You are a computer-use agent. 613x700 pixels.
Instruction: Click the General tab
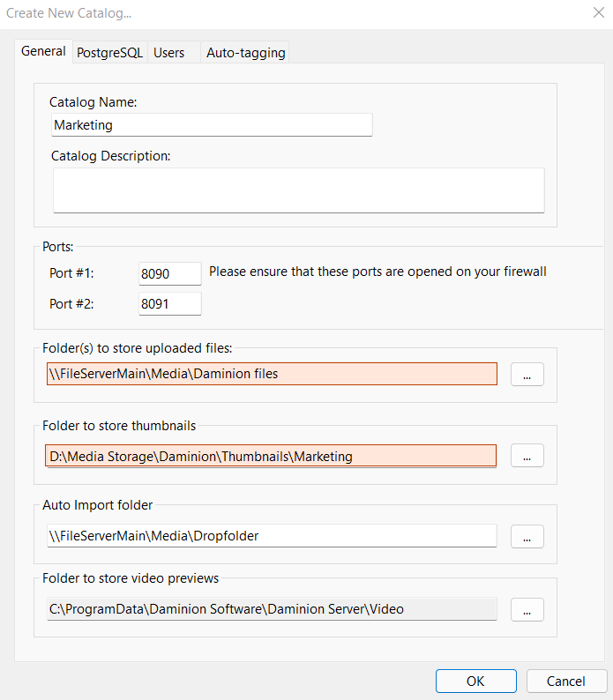[x=43, y=51]
